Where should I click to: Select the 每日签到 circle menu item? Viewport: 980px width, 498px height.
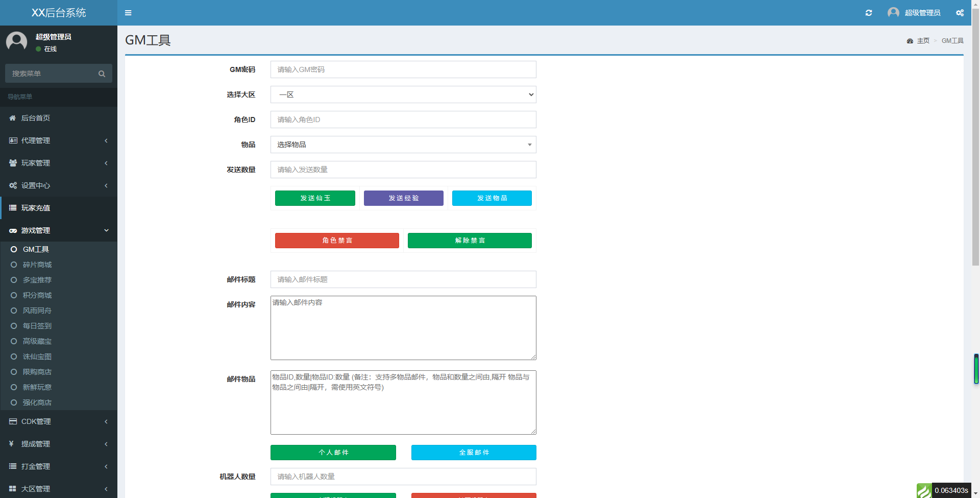tap(37, 326)
